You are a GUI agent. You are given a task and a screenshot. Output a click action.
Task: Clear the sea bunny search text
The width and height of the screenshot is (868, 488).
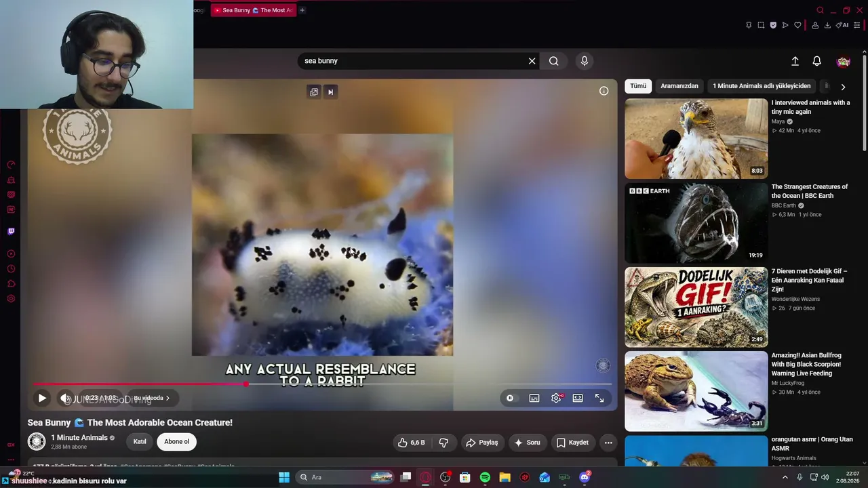pos(532,61)
